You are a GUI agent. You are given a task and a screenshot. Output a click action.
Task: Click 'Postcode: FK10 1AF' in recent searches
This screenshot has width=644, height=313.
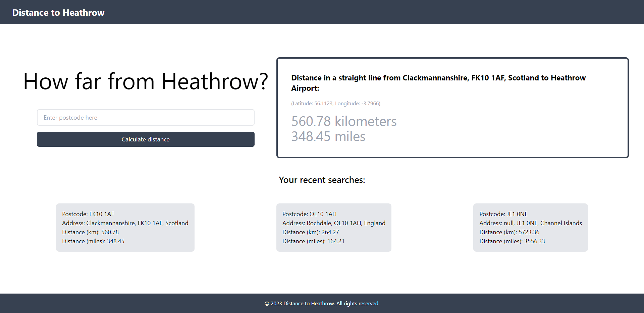(88, 214)
